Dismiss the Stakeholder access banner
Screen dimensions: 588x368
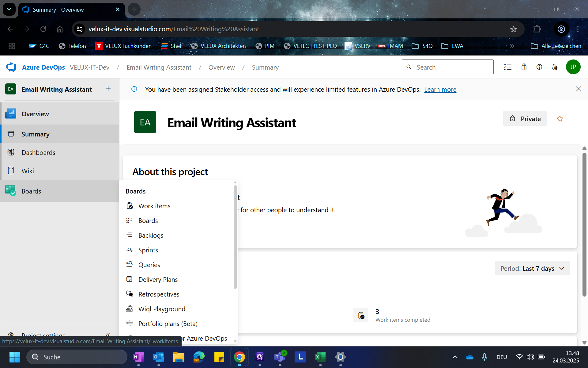tap(578, 89)
